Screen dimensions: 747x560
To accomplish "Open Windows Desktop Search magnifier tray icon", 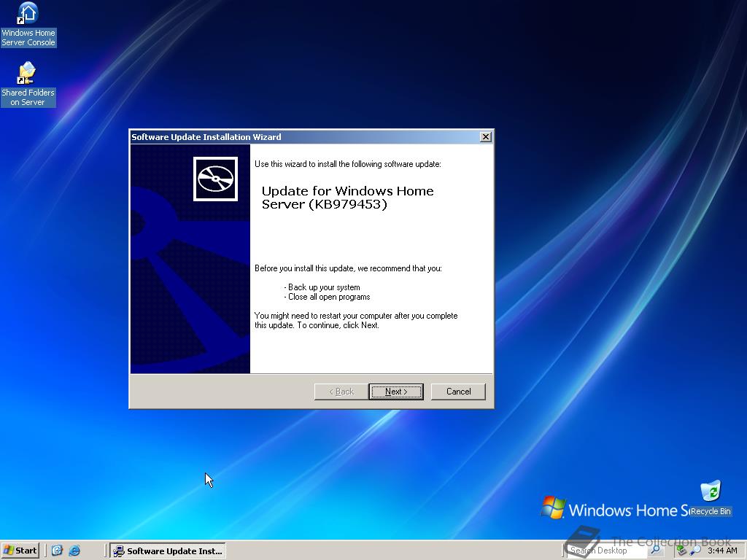I will tap(695, 550).
